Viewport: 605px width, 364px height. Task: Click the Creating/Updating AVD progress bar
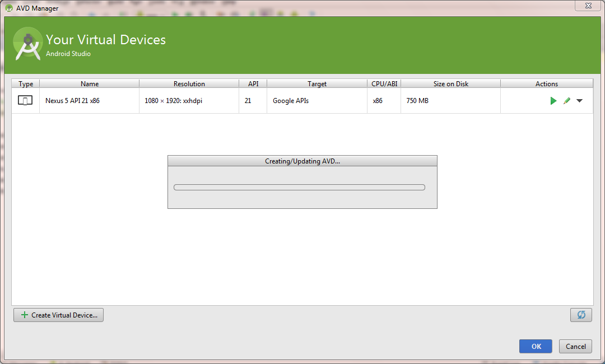299,188
